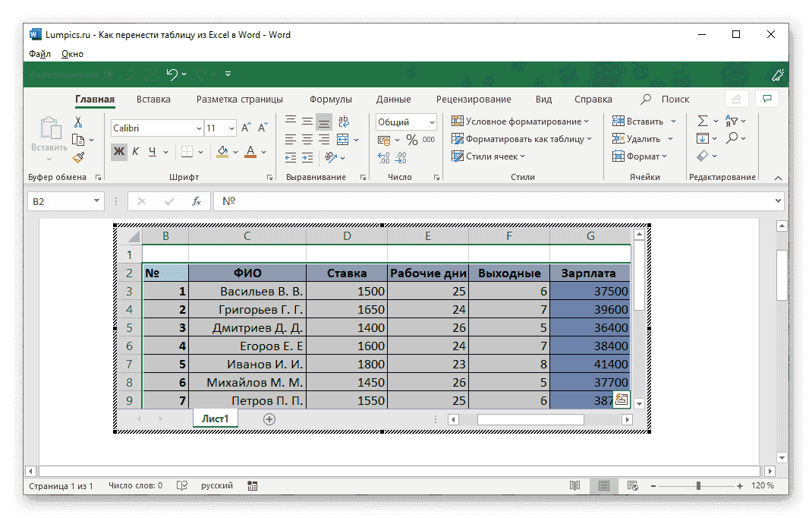Click the Merge and Center icon
This screenshot has width=812, height=518.
342,140
